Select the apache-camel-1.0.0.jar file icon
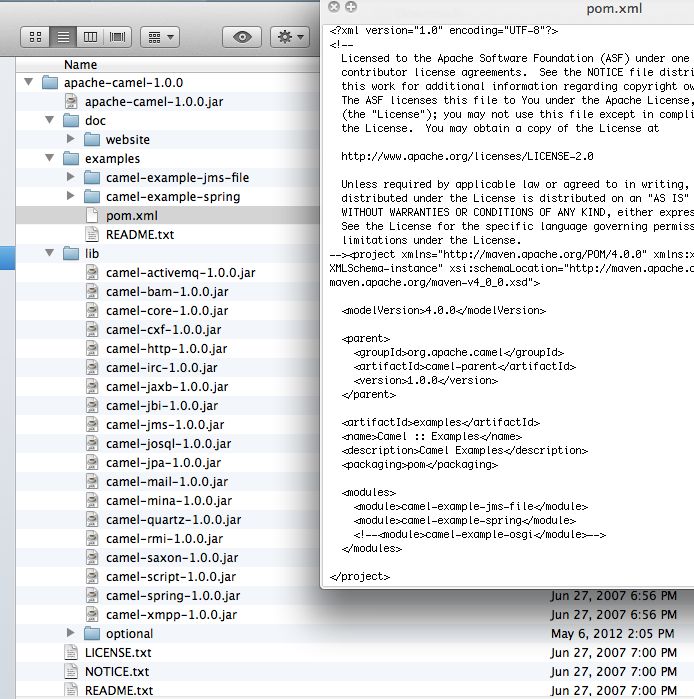The width and height of the screenshot is (694, 699). click(x=71, y=101)
